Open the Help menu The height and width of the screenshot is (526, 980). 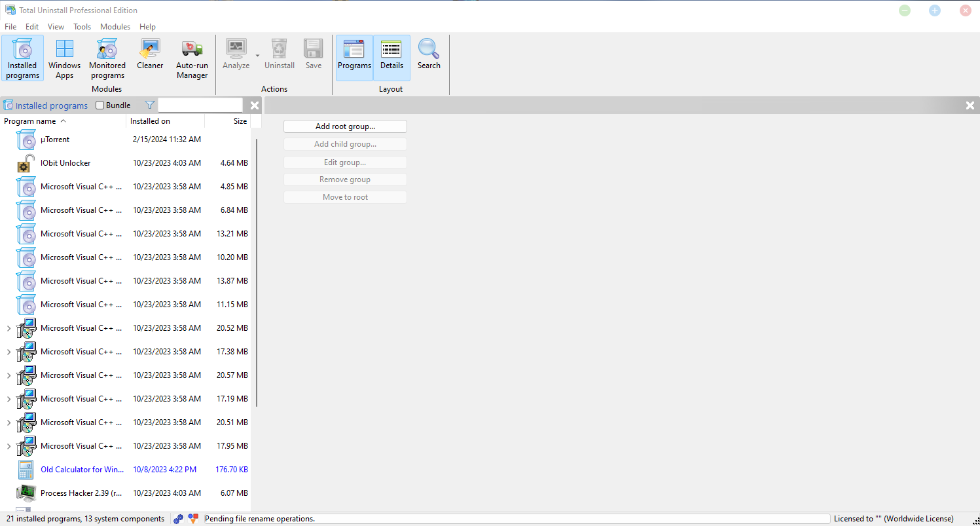[147, 27]
